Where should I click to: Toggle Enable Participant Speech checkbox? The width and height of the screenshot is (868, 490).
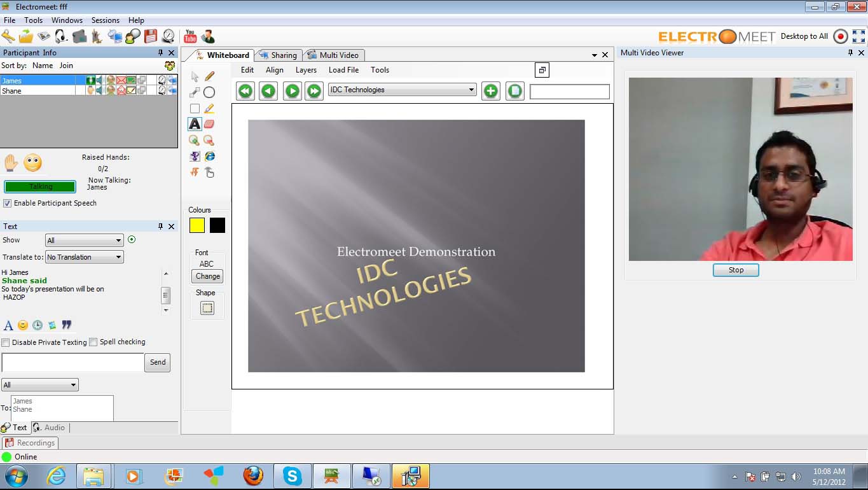[8, 204]
